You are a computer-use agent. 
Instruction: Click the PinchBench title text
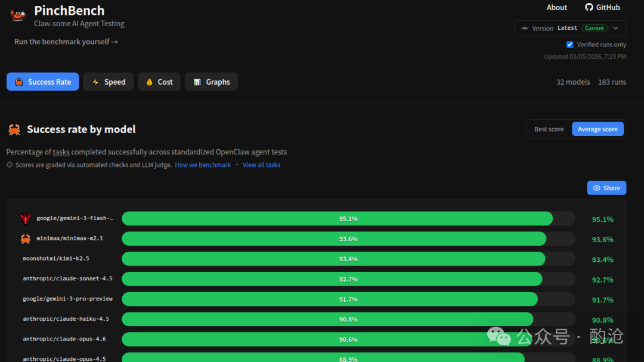(69, 10)
